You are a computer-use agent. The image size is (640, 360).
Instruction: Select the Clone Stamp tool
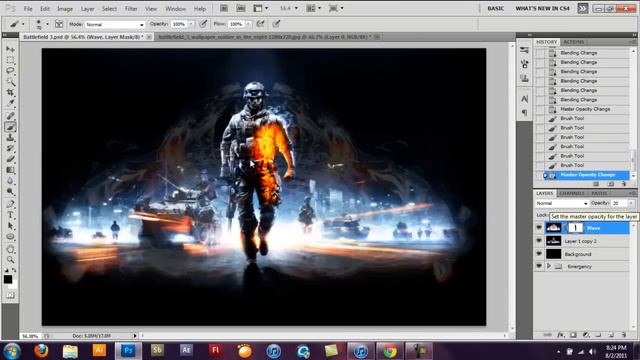10,138
